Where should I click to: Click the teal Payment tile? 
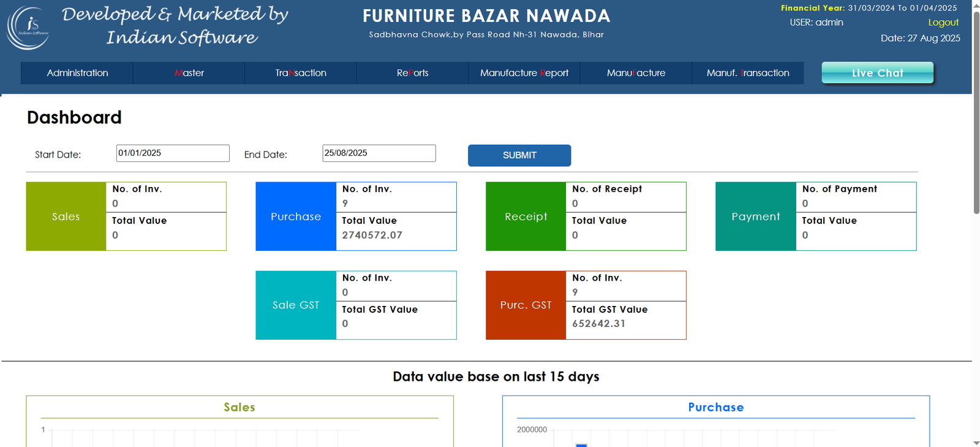click(x=756, y=216)
